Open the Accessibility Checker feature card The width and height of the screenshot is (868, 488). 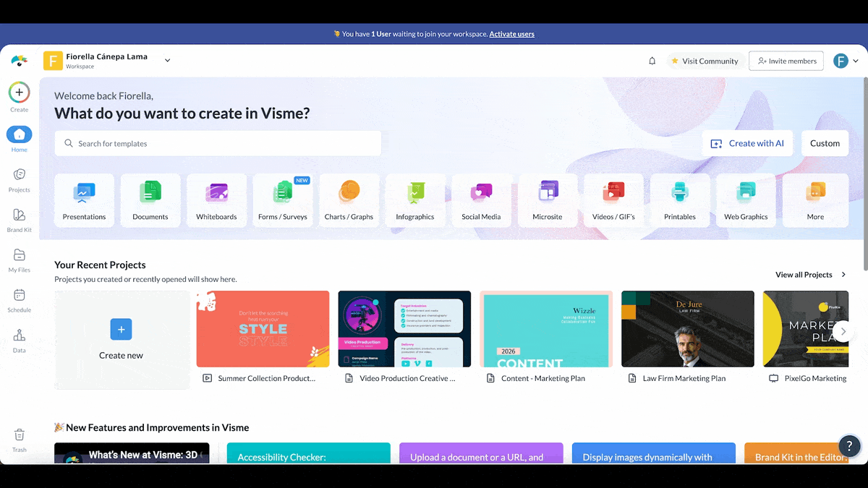coord(308,453)
